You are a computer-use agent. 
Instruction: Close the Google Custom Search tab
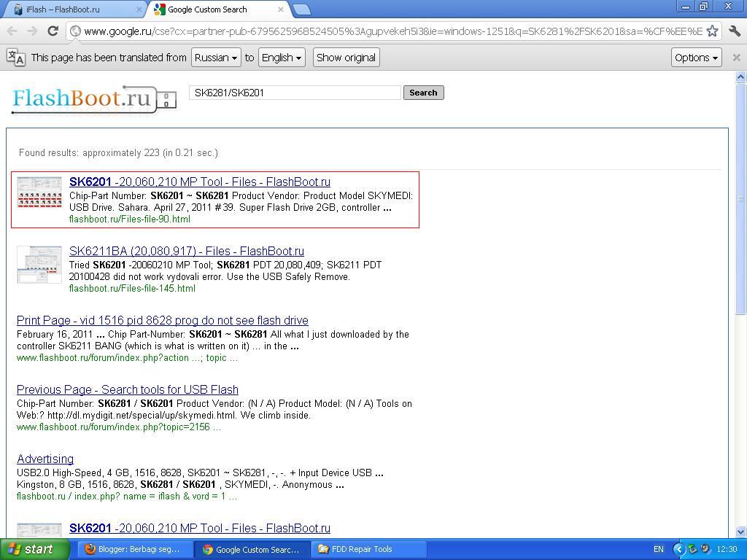[x=281, y=9]
